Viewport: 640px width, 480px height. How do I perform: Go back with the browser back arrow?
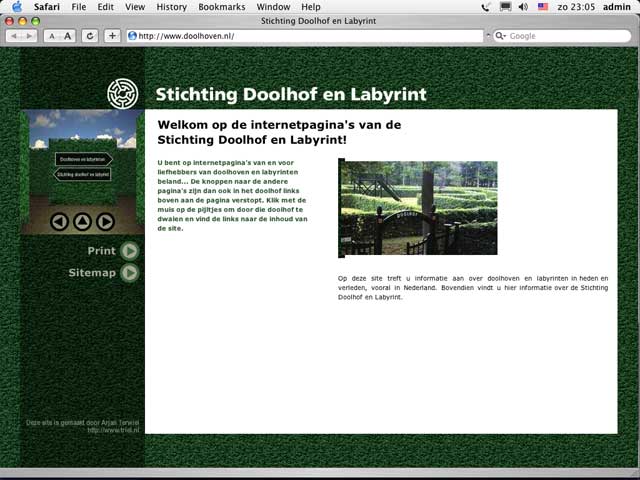(14, 36)
